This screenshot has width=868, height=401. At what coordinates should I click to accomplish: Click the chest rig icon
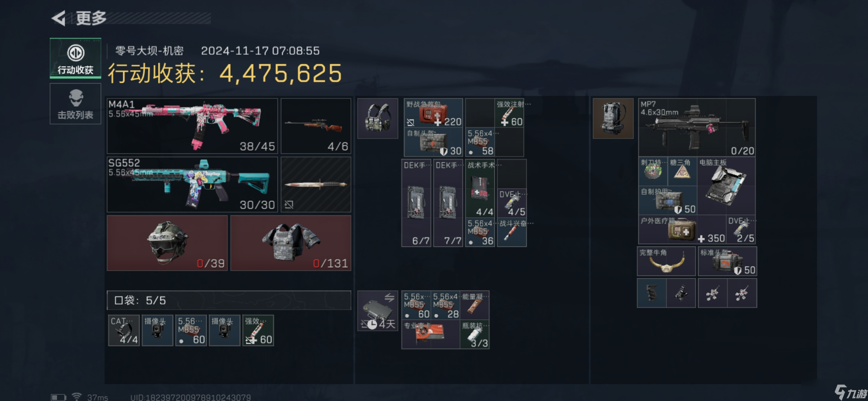pyautogui.click(x=378, y=118)
